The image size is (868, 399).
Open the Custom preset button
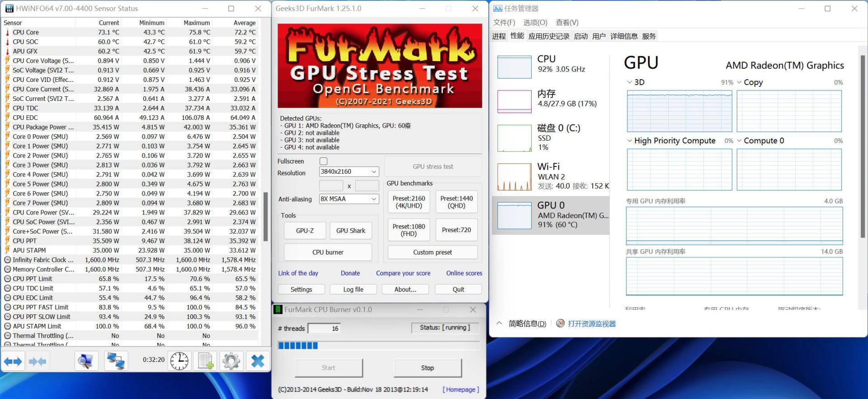pos(433,252)
